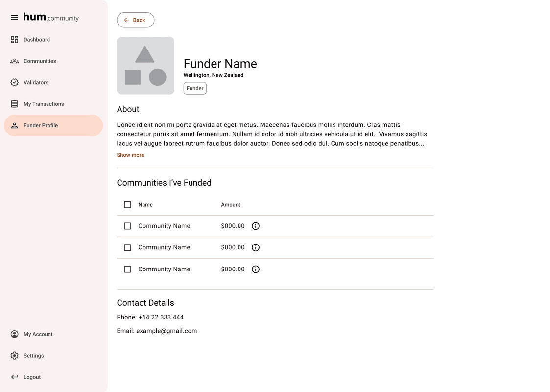Image resolution: width=550 pixels, height=392 pixels.
Task: Click the Logout arrow icon
Action: click(14, 377)
